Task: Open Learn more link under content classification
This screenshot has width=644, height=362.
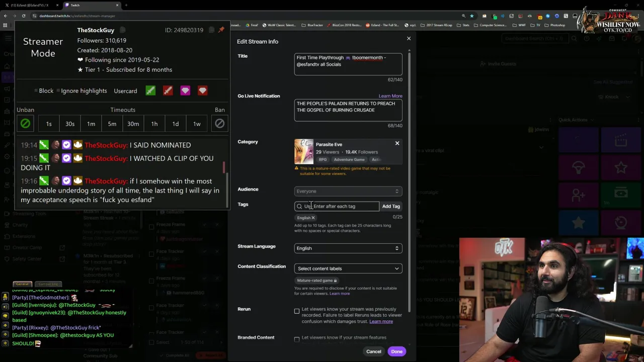Action: (x=340, y=294)
